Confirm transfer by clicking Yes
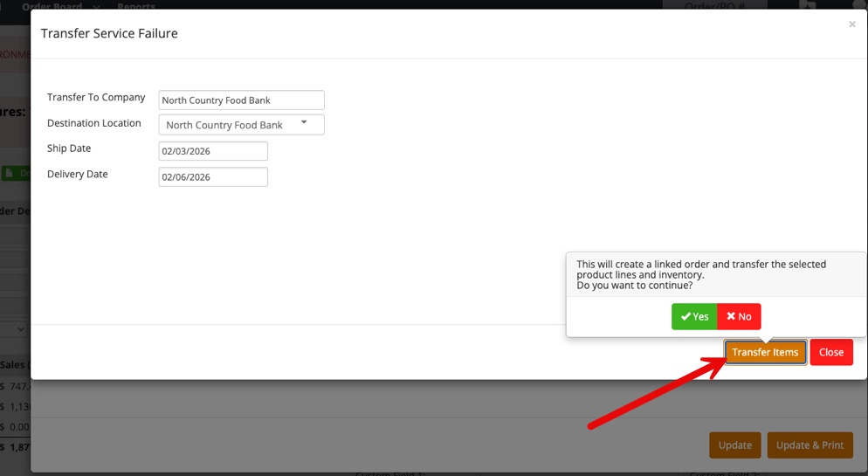The image size is (868, 476). pos(694,317)
